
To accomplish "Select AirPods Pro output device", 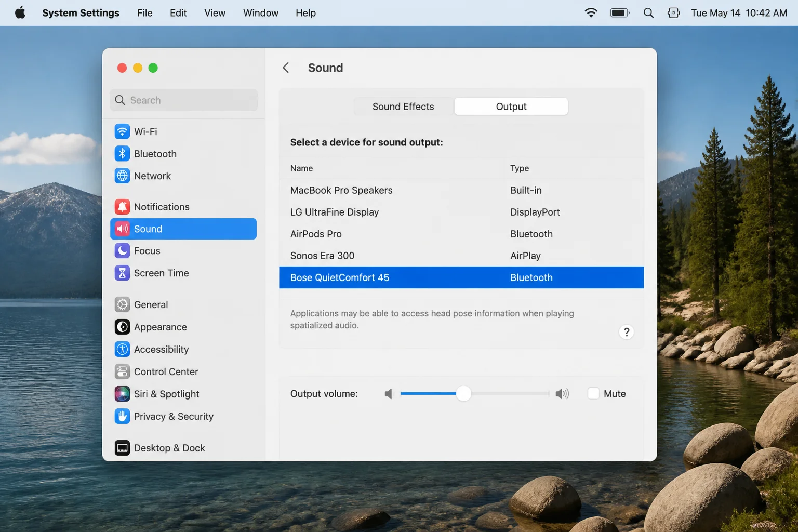I will click(x=461, y=234).
